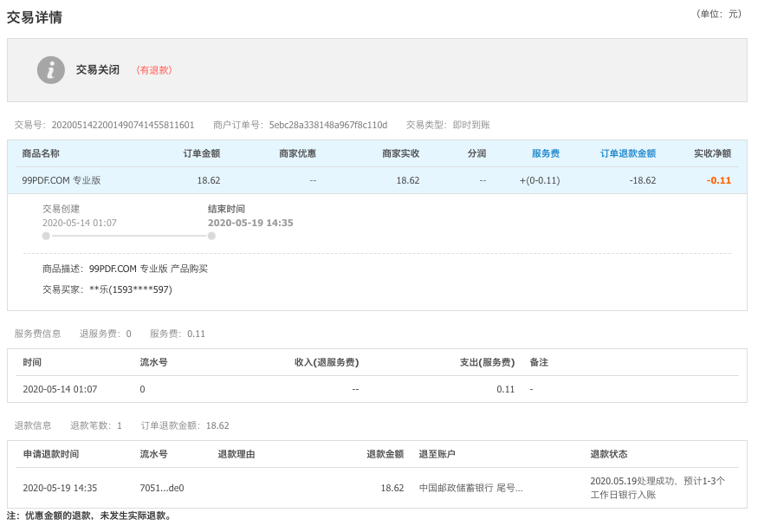This screenshot has width=758, height=532.
Task: Click the 交易详情 page title
Action: coord(35,17)
